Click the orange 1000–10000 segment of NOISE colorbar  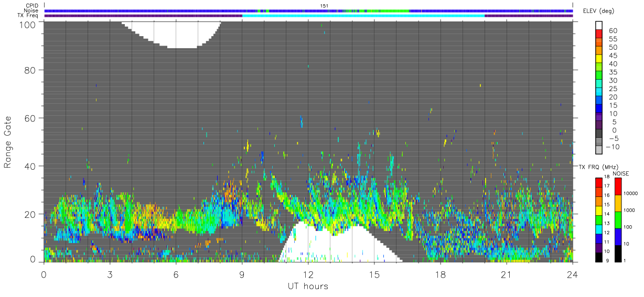618,203
